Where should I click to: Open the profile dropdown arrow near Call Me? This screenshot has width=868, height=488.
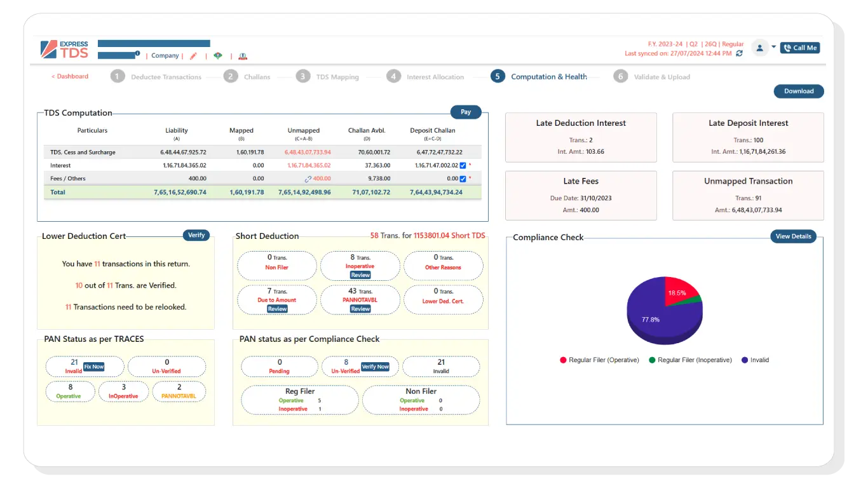pyautogui.click(x=773, y=47)
